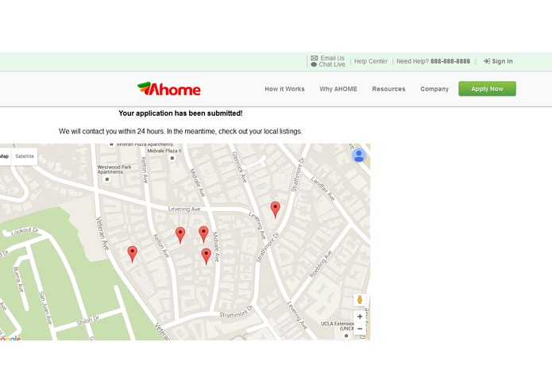
Task: Click the Sign In arrow icon
Action: click(487, 61)
